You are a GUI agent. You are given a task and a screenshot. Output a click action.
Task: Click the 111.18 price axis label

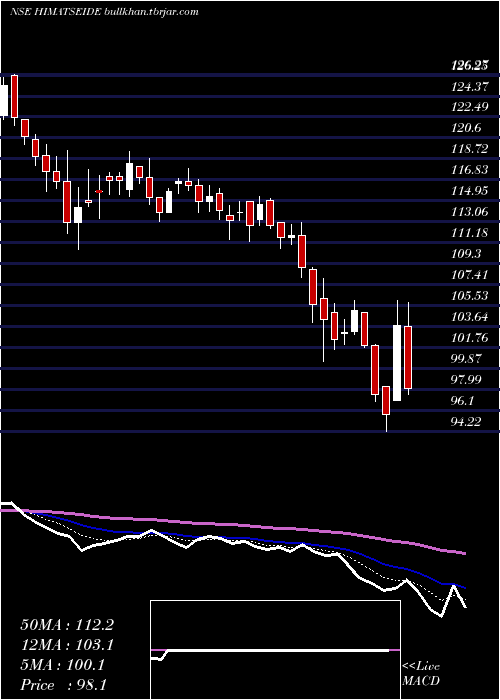(468, 233)
